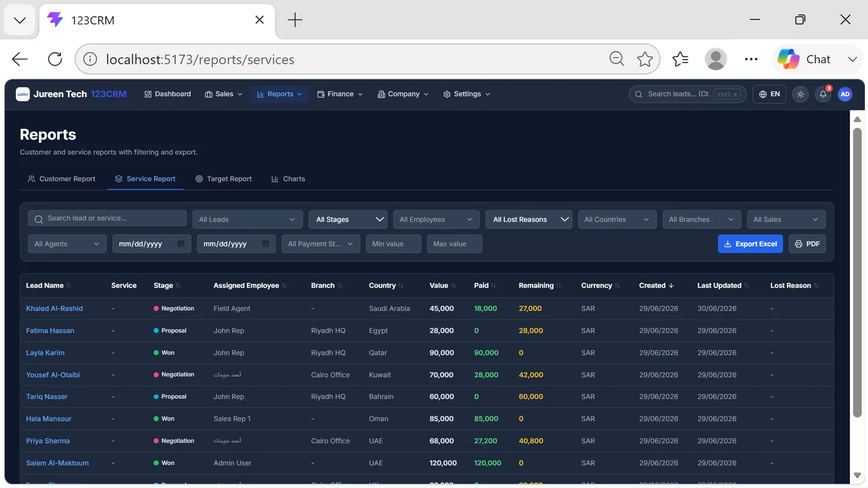Expand the Finance menu
This screenshot has height=488, width=868.
340,94
